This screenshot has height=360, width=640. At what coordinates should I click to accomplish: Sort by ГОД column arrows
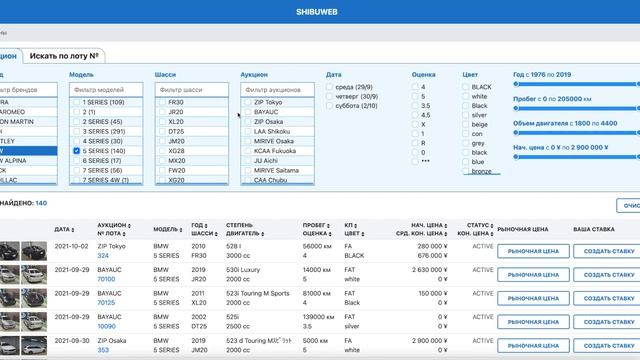pyautogui.click(x=206, y=226)
